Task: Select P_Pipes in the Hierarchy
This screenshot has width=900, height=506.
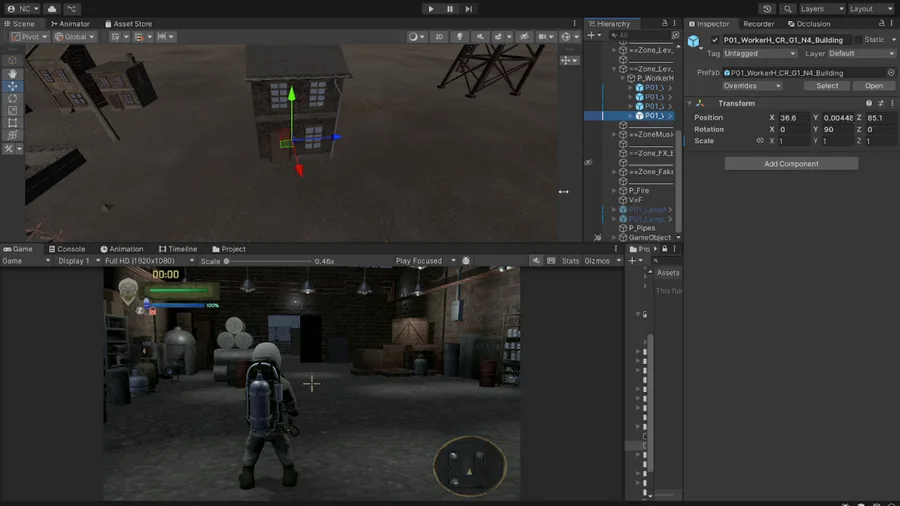Action: [642, 228]
